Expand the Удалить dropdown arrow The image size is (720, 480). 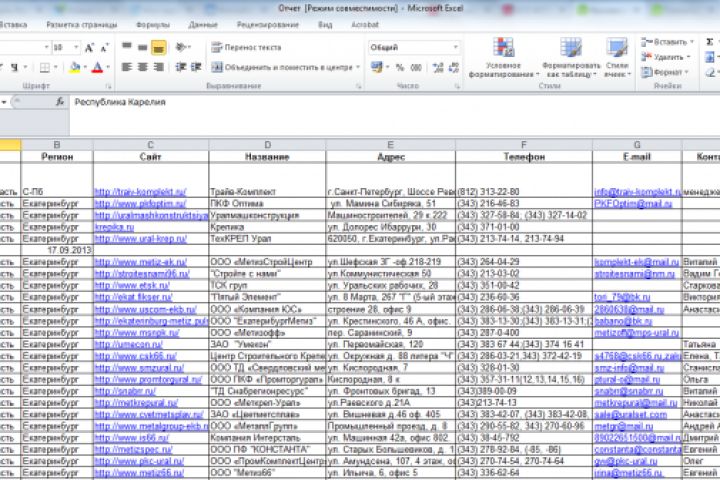click(688, 57)
